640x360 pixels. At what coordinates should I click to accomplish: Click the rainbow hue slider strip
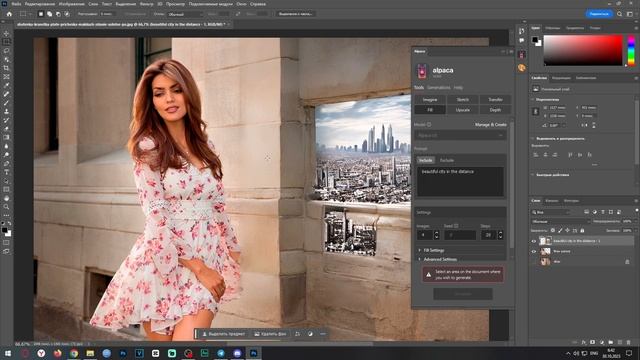[631, 51]
